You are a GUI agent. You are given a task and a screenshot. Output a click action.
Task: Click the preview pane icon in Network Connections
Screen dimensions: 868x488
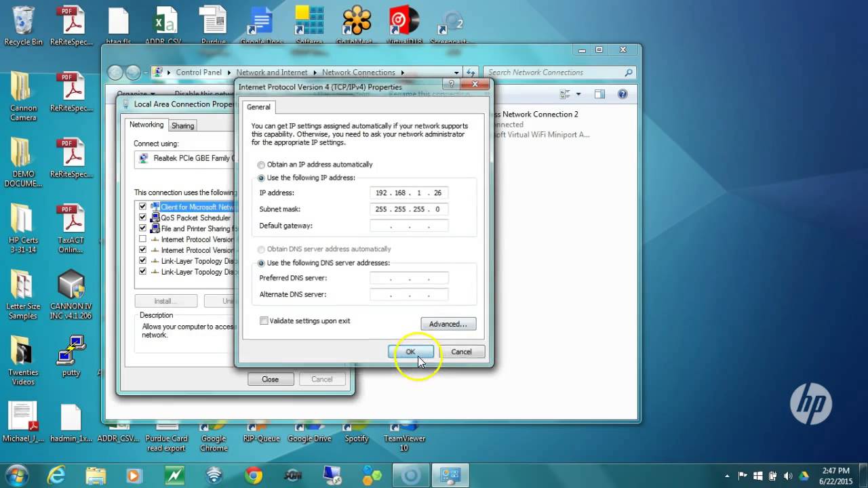[599, 94]
